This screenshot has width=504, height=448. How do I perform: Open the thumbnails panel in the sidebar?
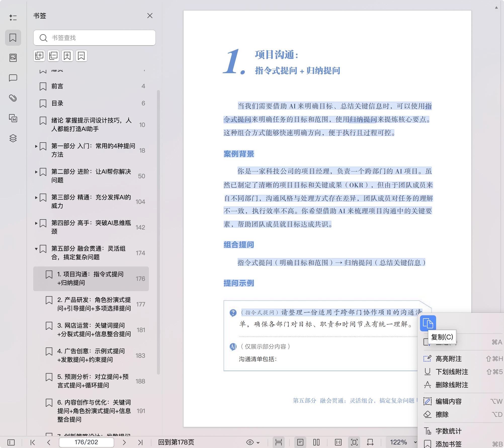[13, 58]
